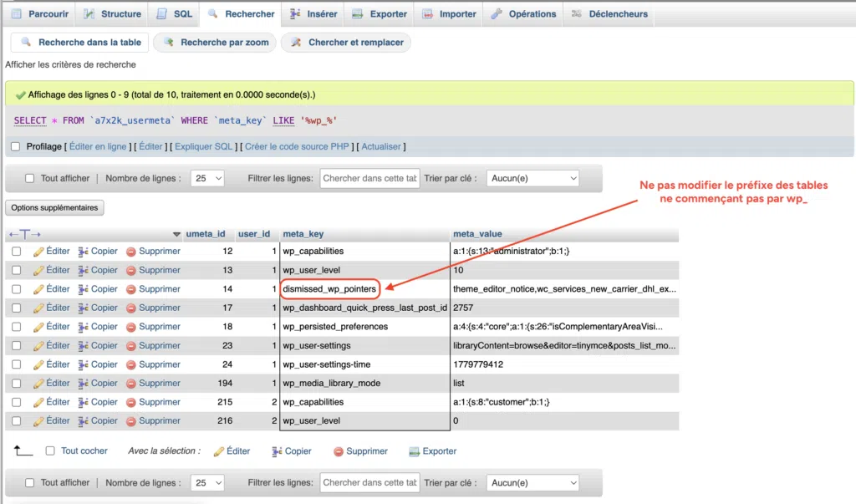Open the Importer tab
The width and height of the screenshot is (856, 504).
pyautogui.click(x=449, y=13)
